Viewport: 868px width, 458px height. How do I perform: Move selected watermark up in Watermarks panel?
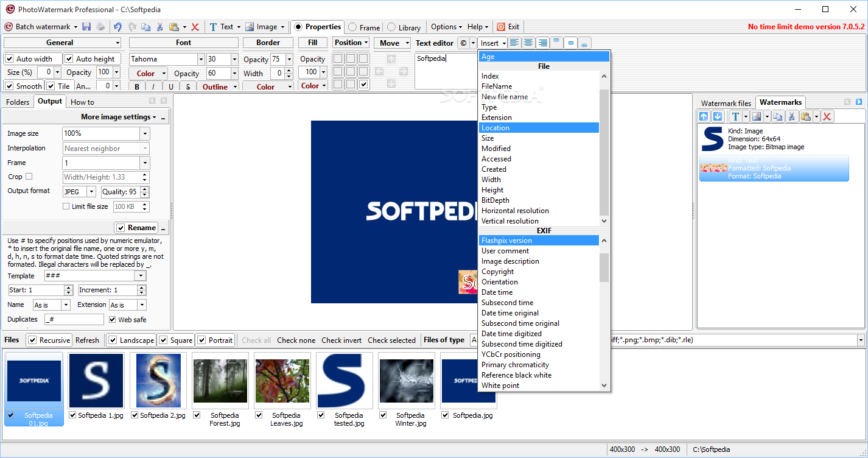(x=704, y=116)
